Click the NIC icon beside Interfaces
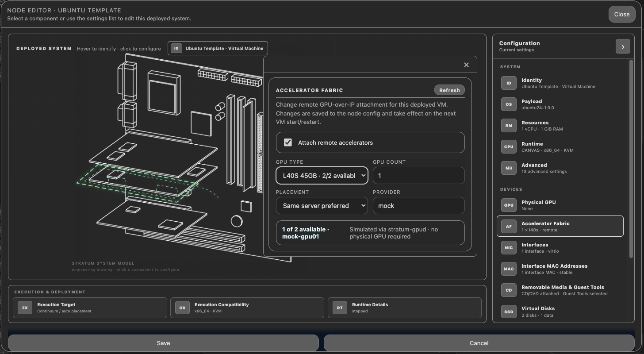Viewport: 644px width, 354px height. (509, 248)
